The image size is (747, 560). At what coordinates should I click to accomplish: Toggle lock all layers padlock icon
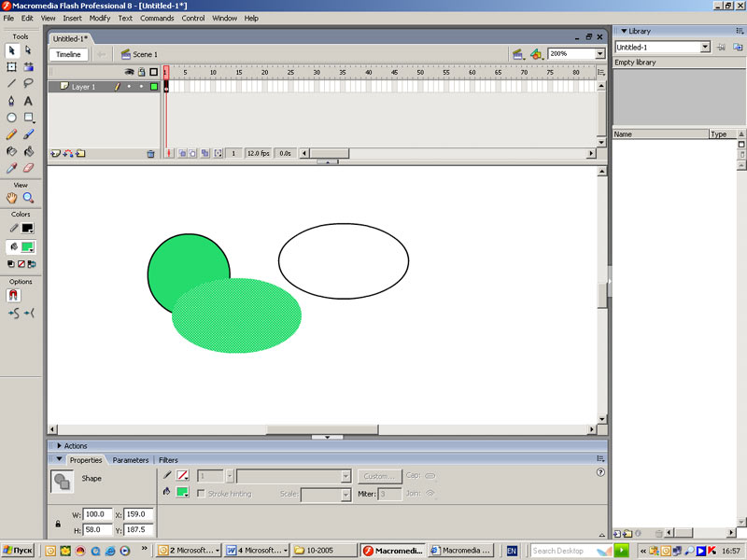click(x=141, y=72)
